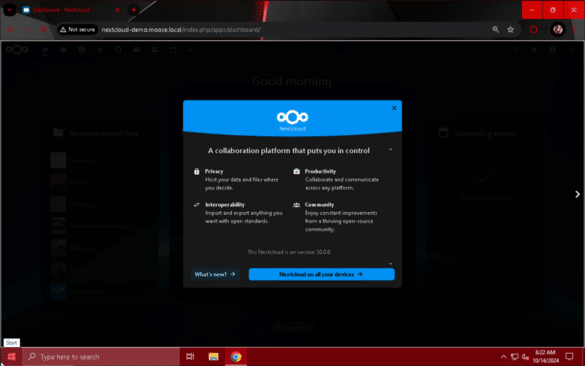The height and width of the screenshot is (366, 585).
Task: Open Nextcloud home logo in top bar
Action: (17, 49)
